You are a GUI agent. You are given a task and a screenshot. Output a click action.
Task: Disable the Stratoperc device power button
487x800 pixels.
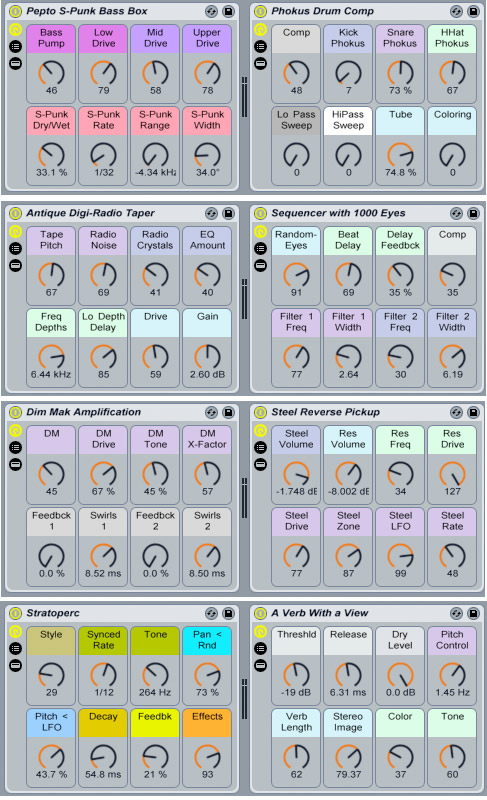click(16, 613)
